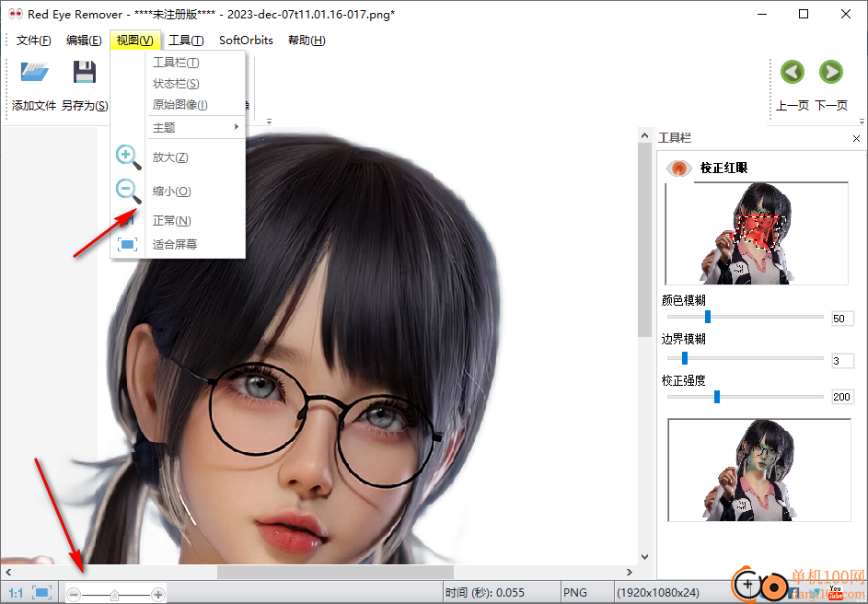Click the zoom in magnifier icon in menu
This screenshot has width=868, height=604.
point(128,157)
